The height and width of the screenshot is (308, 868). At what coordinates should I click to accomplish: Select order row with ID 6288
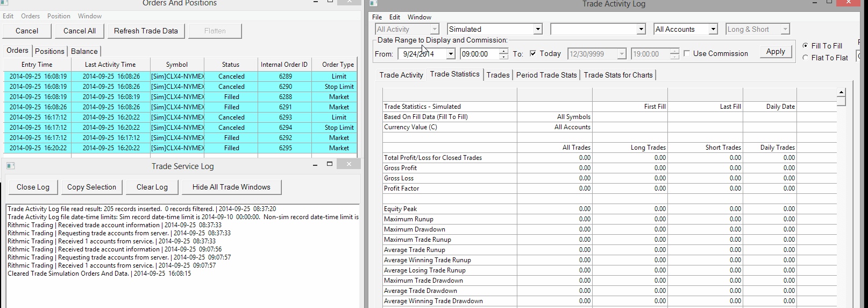click(x=180, y=97)
